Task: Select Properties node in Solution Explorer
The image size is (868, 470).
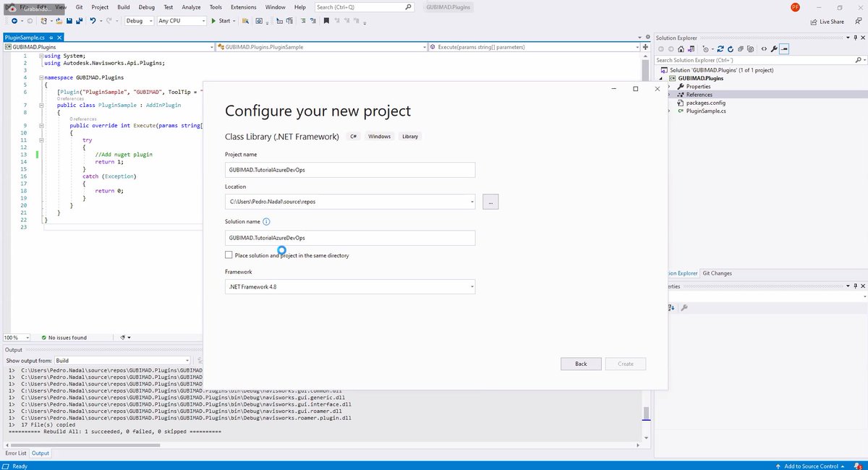Action: 698,87
